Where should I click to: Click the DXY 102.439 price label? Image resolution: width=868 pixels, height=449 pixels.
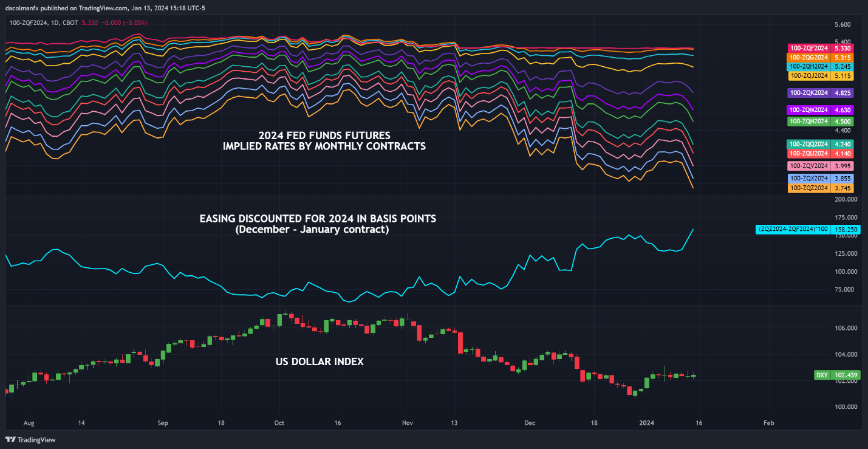click(838, 375)
